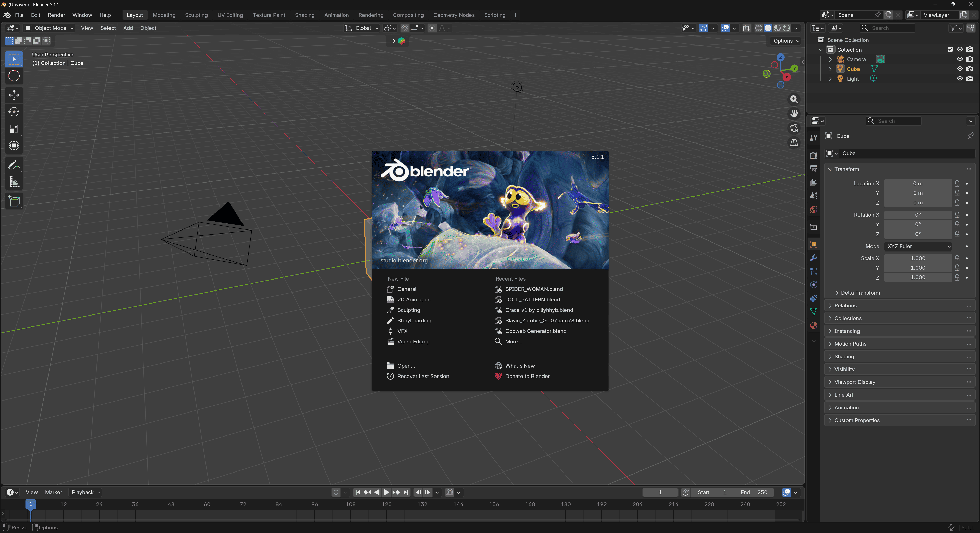The image size is (980, 533).
Task: Switch to the Sculpting workspace tab
Action: [x=196, y=15]
